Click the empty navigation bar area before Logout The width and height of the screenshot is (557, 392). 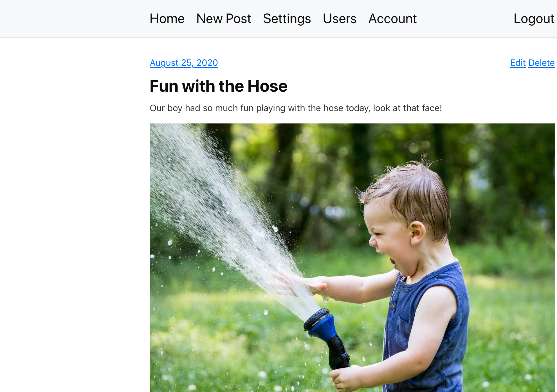point(464,19)
